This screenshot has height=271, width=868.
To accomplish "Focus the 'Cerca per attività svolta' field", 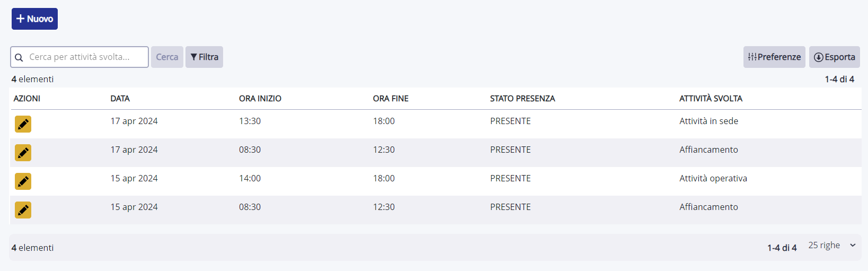I will [79, 57].
